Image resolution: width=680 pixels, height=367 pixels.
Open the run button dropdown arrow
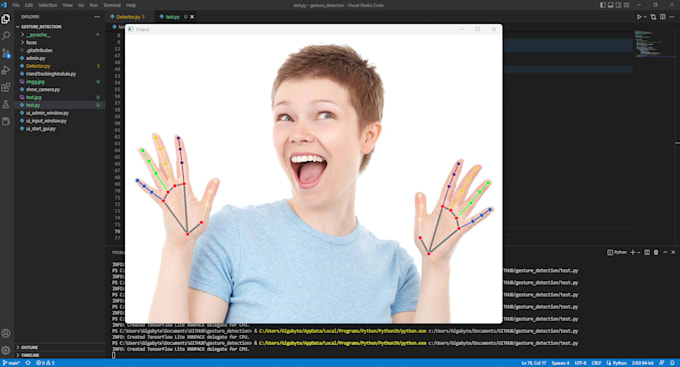(645, 17)
